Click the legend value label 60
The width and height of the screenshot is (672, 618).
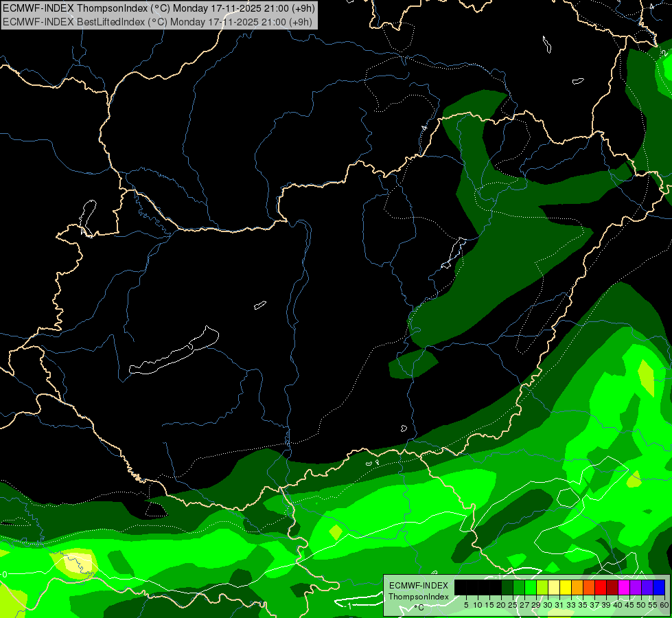pos(664,605)
